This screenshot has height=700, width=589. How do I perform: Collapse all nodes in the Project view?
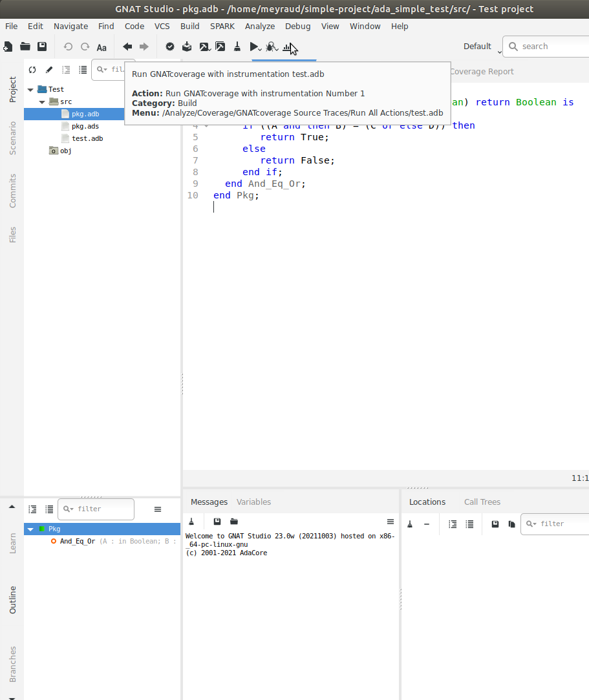pyautogui.click(x=83, y=70)
